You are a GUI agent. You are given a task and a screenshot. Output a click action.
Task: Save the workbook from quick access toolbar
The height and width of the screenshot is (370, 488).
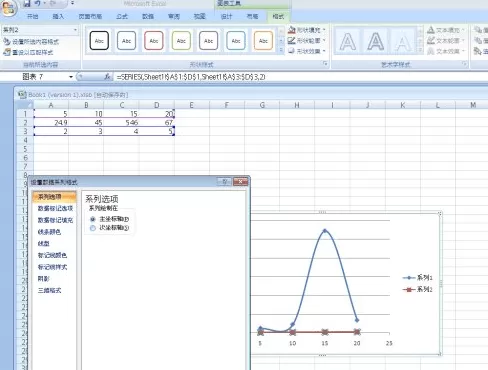(x=27, y=4)
